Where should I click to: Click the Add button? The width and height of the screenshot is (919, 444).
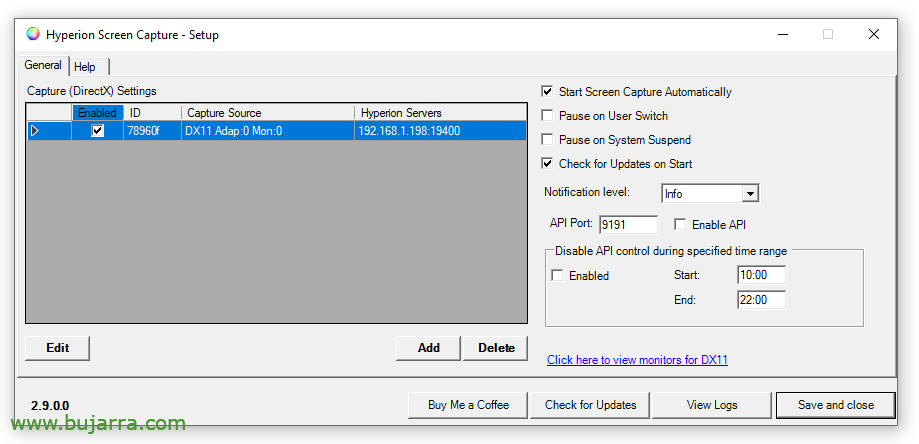[428, 348]
